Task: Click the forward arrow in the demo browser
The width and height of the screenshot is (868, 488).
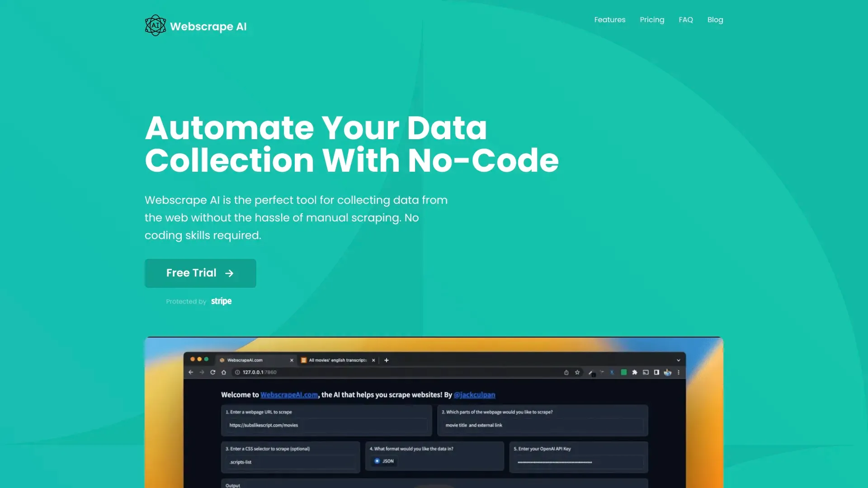Action: point(202,372)
